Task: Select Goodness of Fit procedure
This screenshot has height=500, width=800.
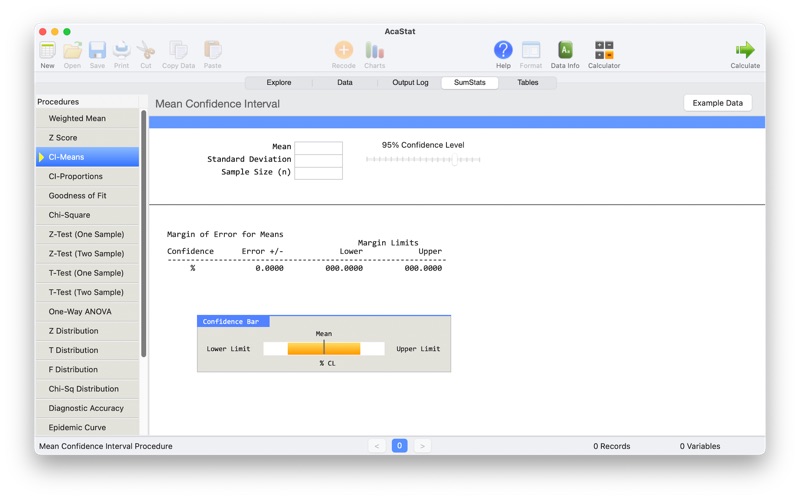Action: 88,196
